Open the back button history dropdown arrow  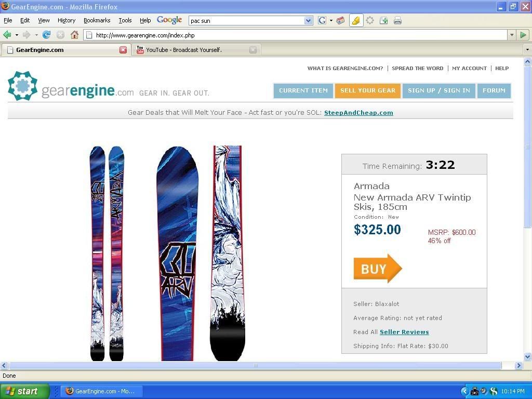coord(17,35)
